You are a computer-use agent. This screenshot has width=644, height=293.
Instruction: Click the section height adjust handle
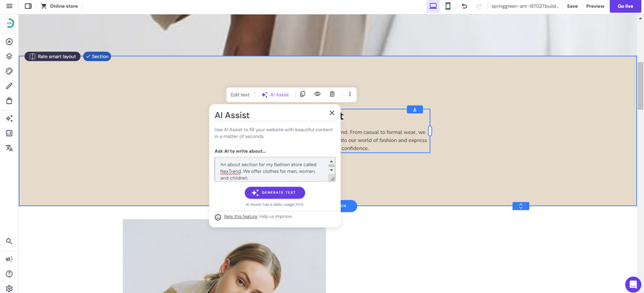(x=521, y=207)
